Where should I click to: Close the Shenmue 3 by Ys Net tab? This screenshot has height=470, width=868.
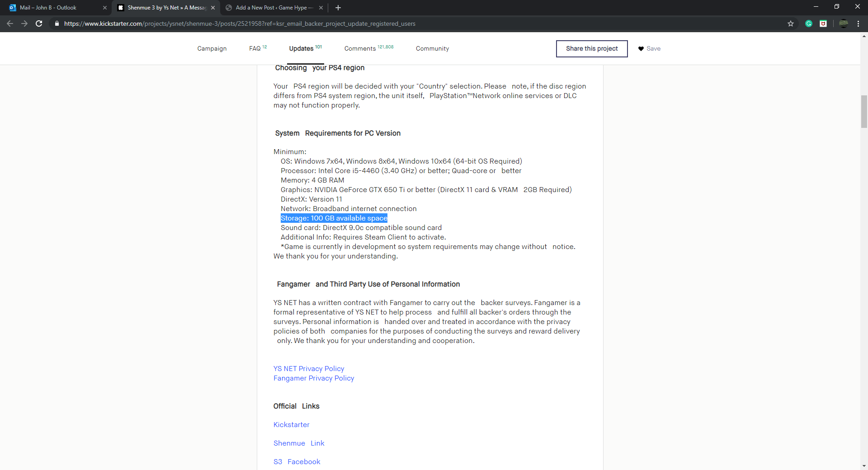tap(213, 8)
